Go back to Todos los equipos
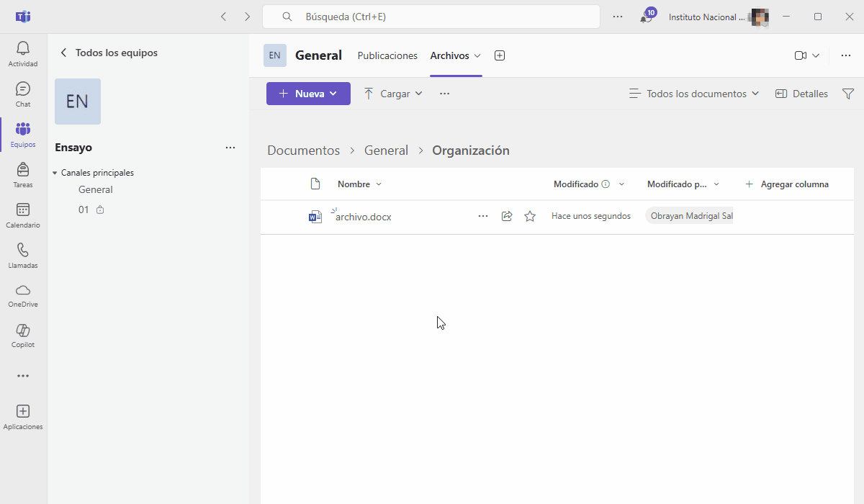Viewport: 864px width, 504px height. tap(109, 53)
